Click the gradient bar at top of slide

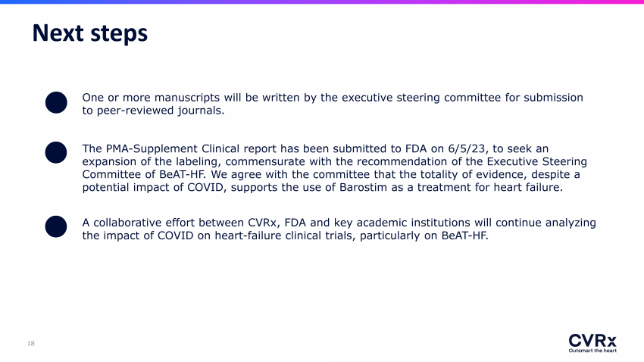coord(322,2)
